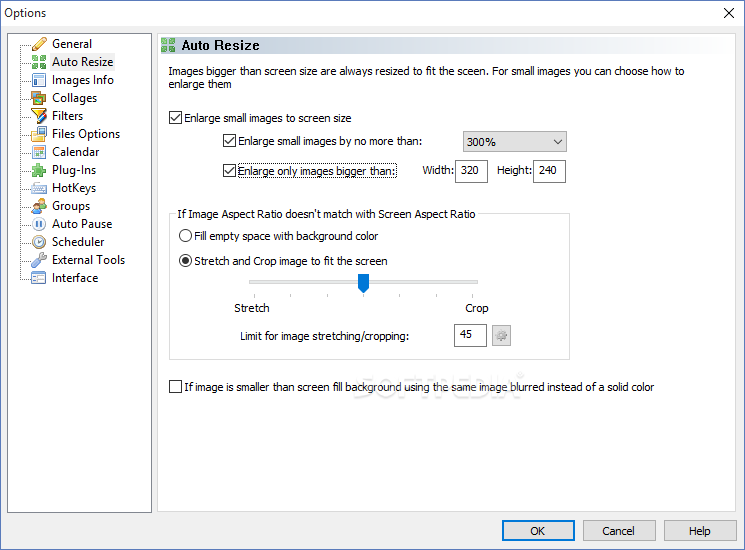This screenshot has height=550, width=745.
Task: Click the Files Options folder icon
Action: coord(39,134)
